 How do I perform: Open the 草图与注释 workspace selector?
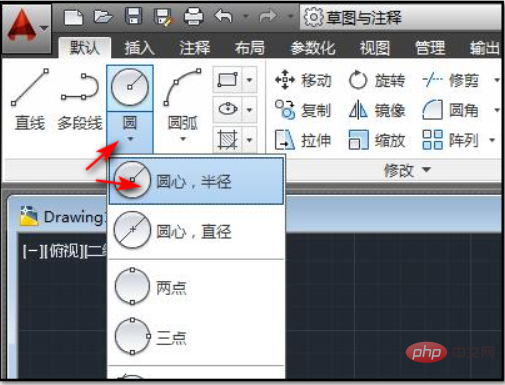(x=400, y=17)
